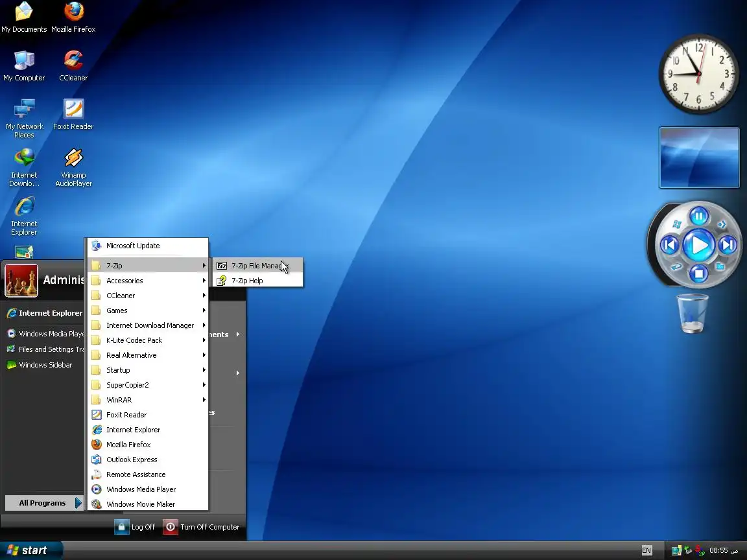
Task: Open My Network Places on desktop
Action: (24, 119)
